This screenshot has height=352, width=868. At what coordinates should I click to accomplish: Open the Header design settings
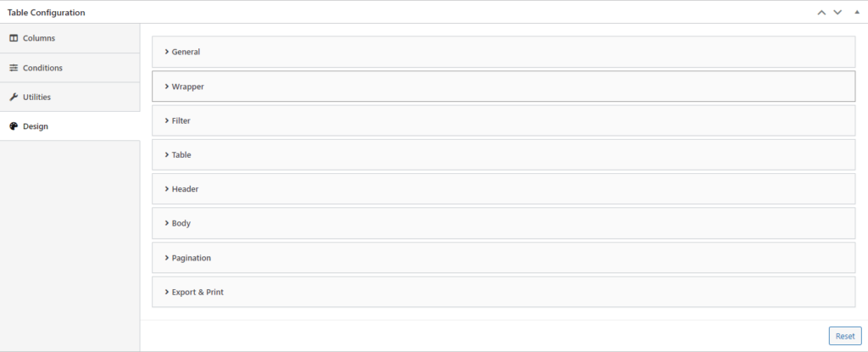(185, 189)
